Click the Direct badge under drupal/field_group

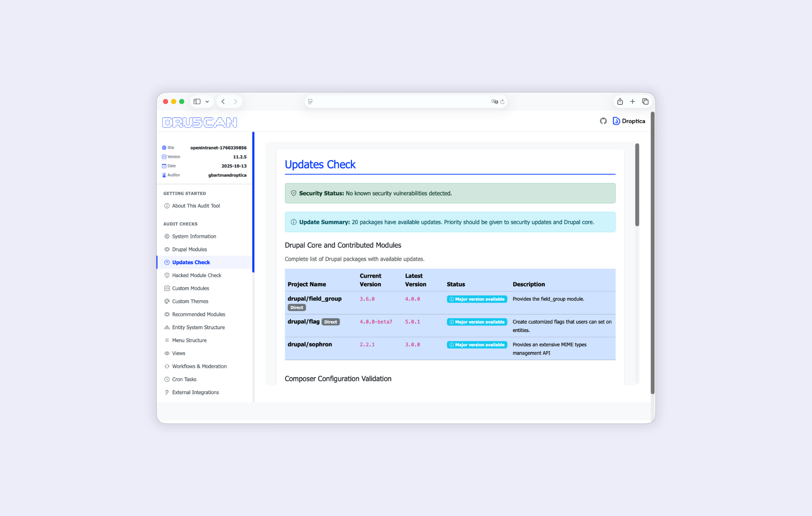(296, 308)
